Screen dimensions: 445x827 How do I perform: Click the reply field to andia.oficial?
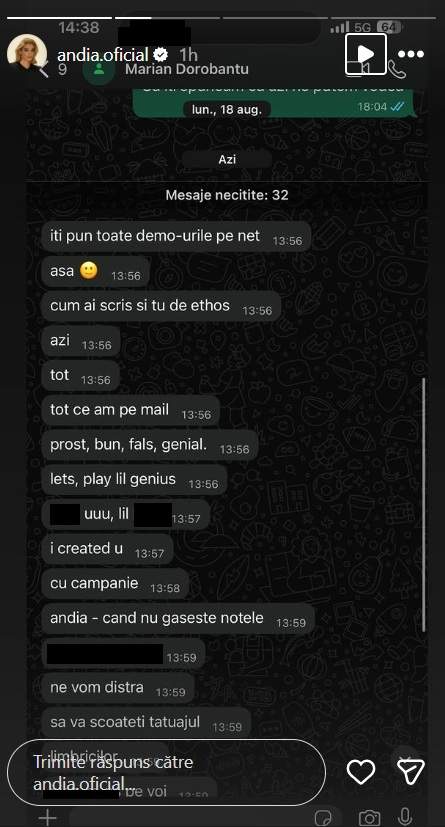tap(167, 772)
